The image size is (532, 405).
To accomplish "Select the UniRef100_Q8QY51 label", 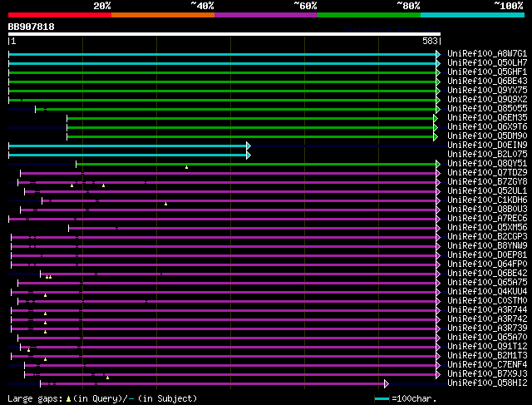I will click(487, 164).
